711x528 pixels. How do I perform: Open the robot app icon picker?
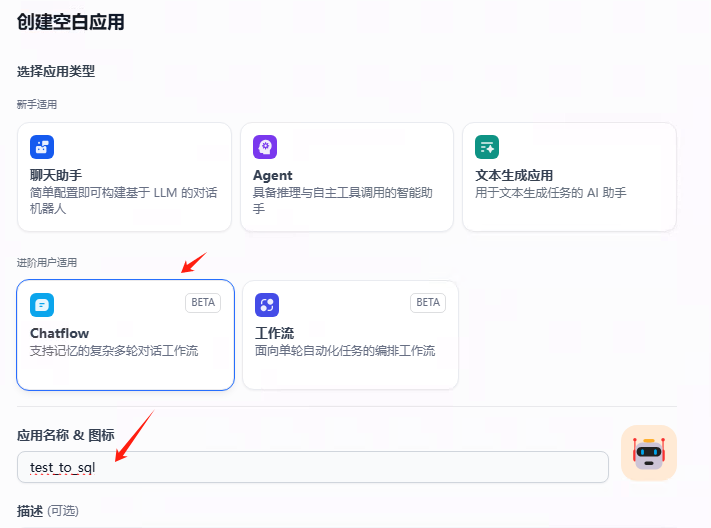[649, 453]
